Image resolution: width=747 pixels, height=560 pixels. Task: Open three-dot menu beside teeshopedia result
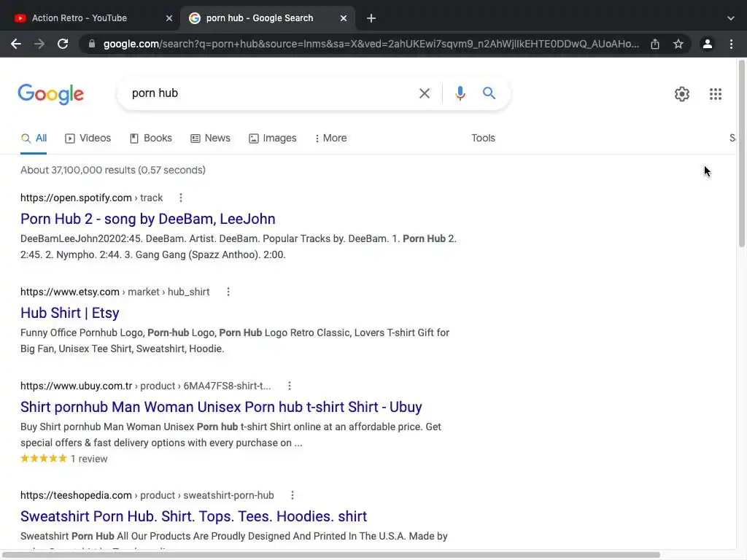click(x=292, y=495)
